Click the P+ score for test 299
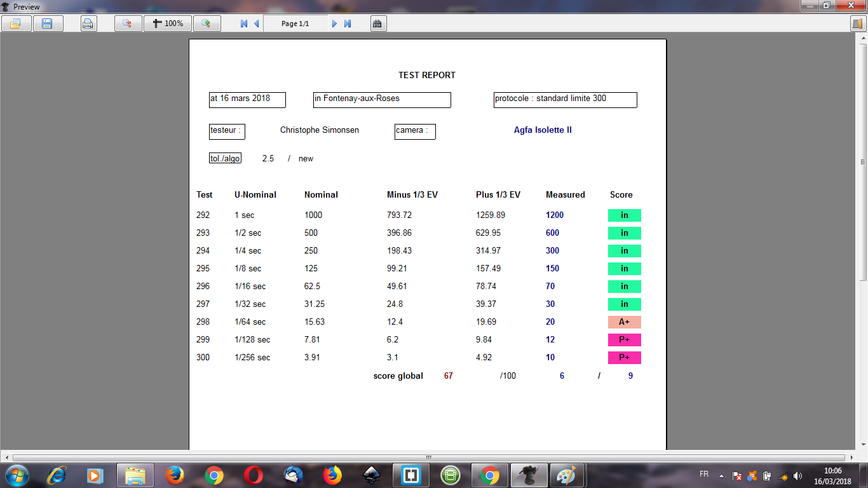868x488 pixels. pyautogui.click(x=625, y=340)
